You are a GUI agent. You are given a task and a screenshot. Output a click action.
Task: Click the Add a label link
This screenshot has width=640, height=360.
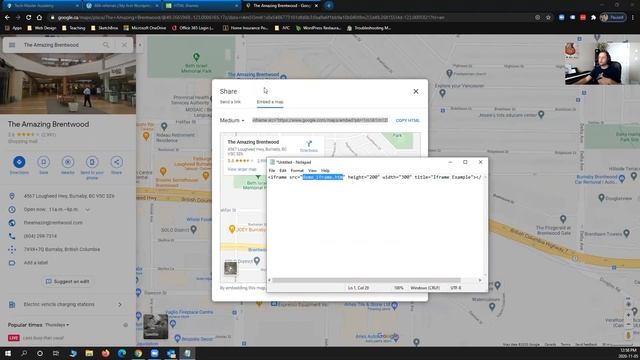tap(36, 262)
